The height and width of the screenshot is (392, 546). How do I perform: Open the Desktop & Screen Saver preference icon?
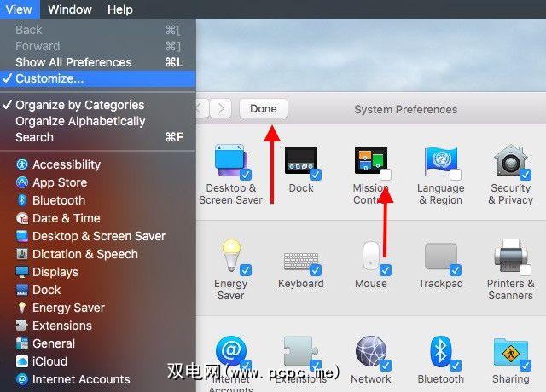point(230,161)
